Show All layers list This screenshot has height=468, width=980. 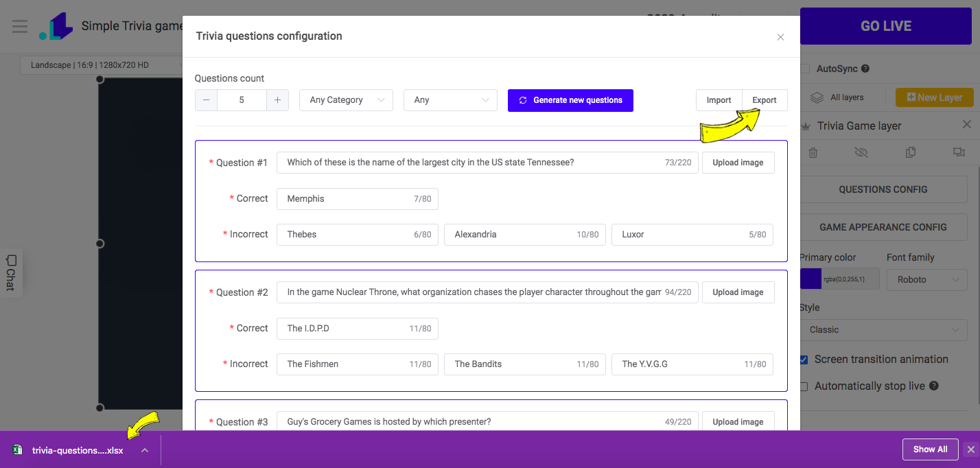[837, 97]
